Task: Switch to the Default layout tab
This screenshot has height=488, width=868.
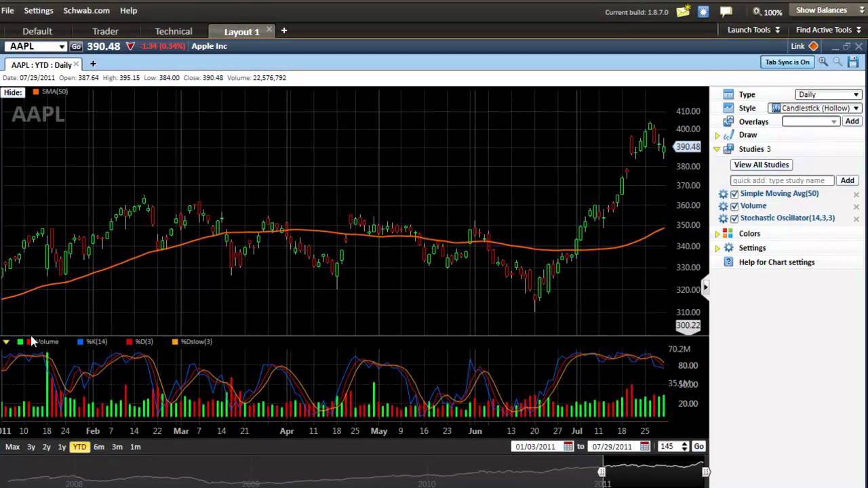Action: [37, 31]
